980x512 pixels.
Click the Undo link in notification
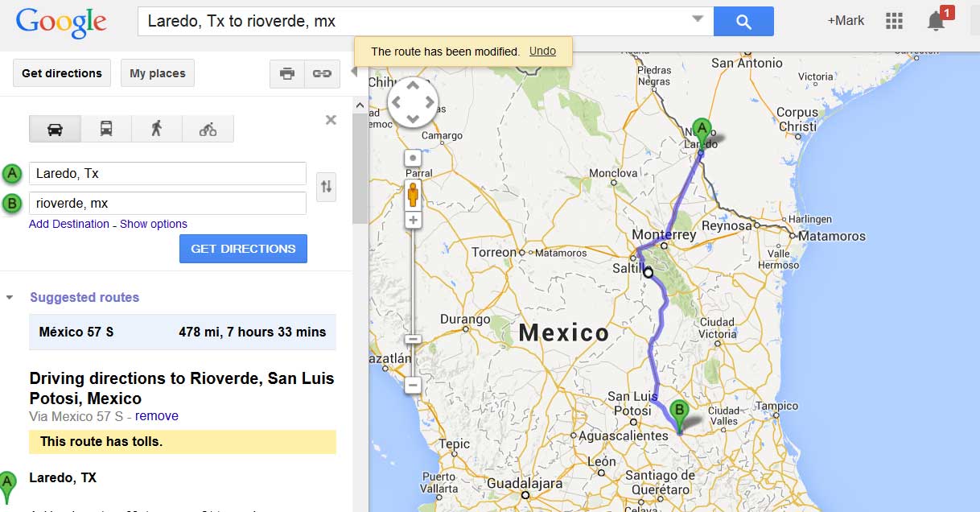coord(542,51)
